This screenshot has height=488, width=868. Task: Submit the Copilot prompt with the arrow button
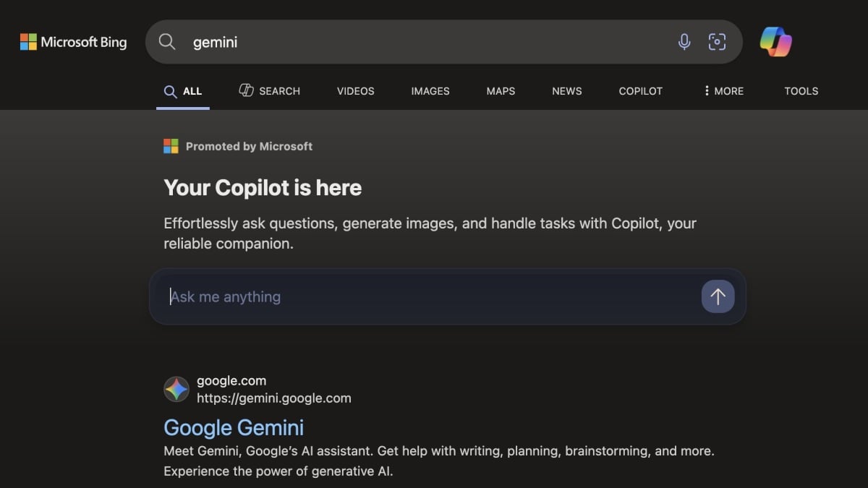[717, 296]
